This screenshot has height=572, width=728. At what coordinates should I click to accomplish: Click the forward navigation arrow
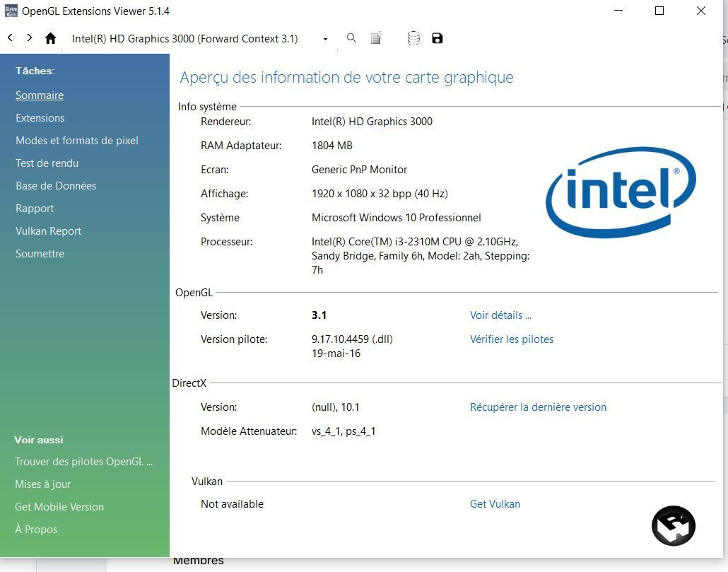[x=29, y=38]
